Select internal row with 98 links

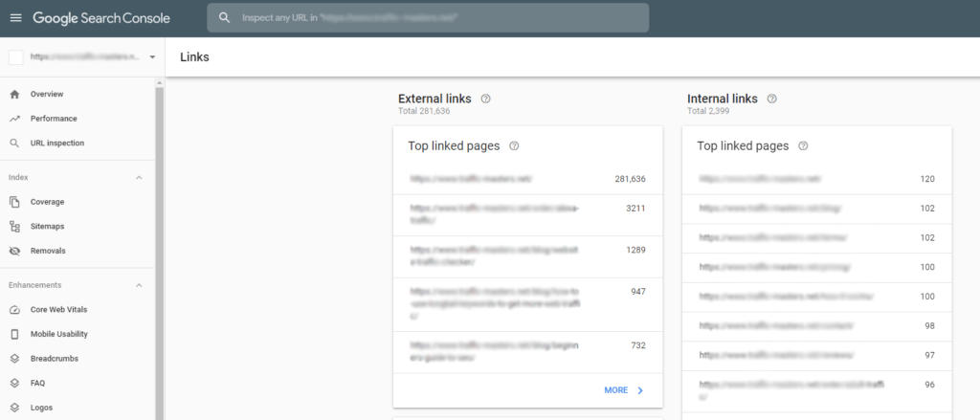tap(817, 326)
